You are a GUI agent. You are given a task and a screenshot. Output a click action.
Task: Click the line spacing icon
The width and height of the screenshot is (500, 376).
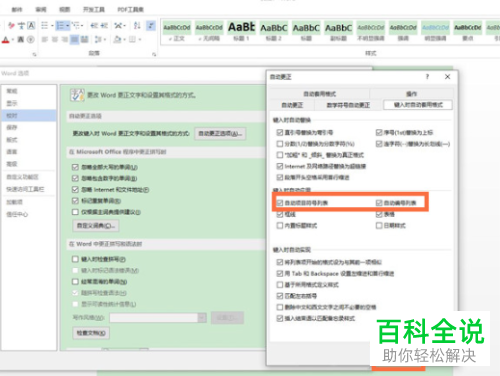pos(98,40)
